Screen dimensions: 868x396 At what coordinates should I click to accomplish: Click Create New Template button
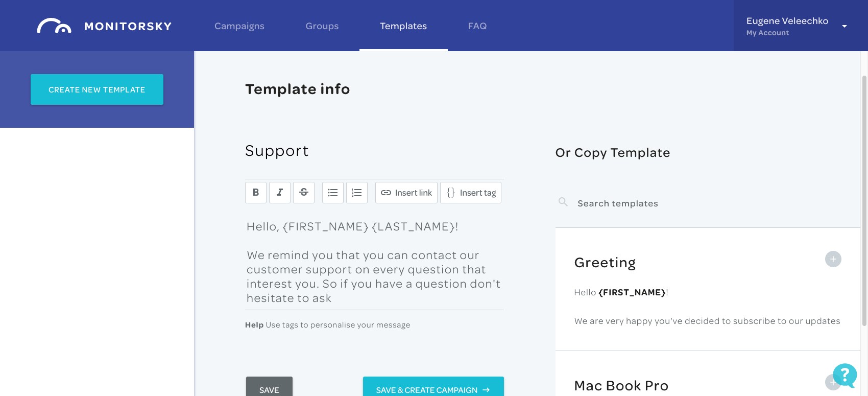point(97,89)
